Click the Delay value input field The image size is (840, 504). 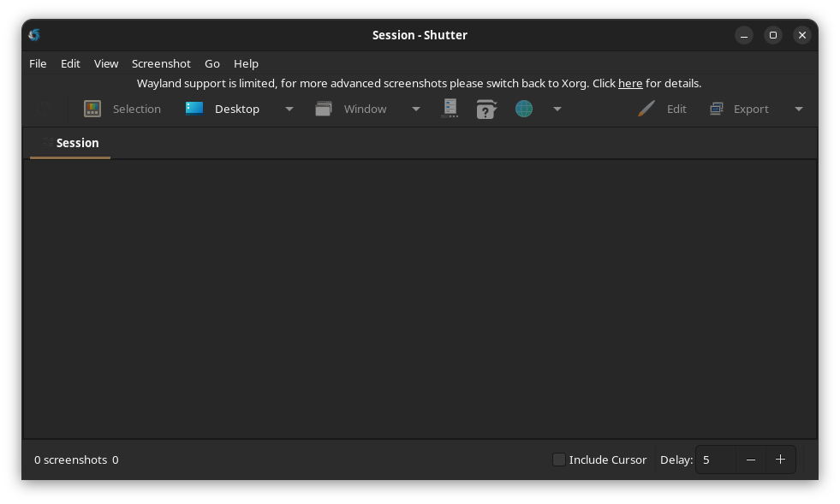pos(716,460)
